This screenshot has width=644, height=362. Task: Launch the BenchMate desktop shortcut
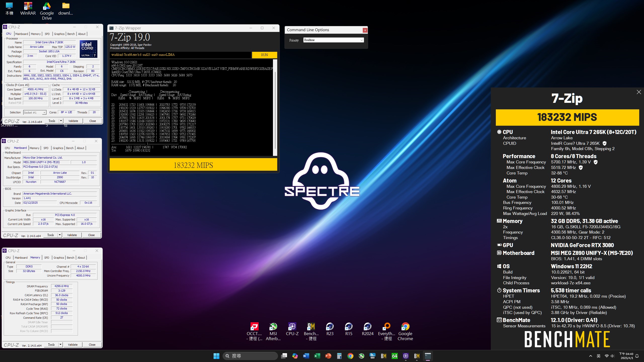pyautogui.click(x=311, y=332)
